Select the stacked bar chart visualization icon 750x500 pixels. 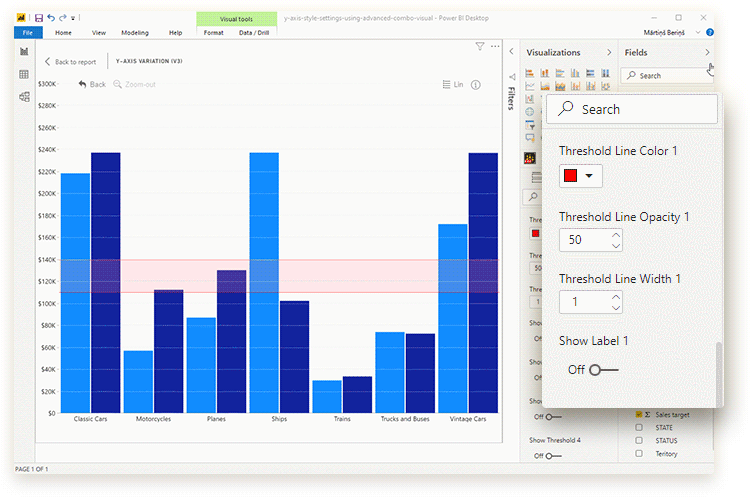click(529, 73)
